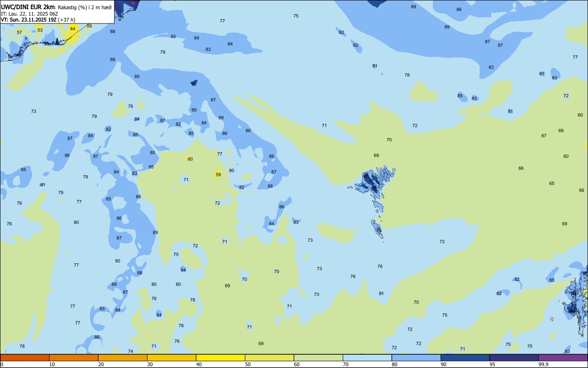Click the "Rakastig (%) í 2 m hæð" label

click(85, 7)
